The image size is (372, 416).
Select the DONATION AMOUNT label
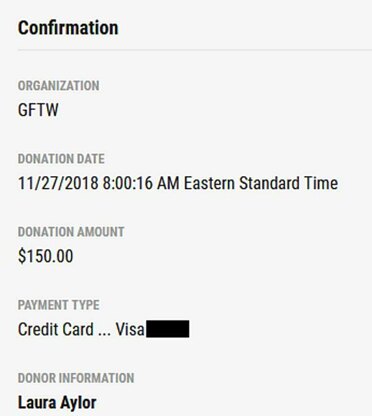(x=71, y=232)
